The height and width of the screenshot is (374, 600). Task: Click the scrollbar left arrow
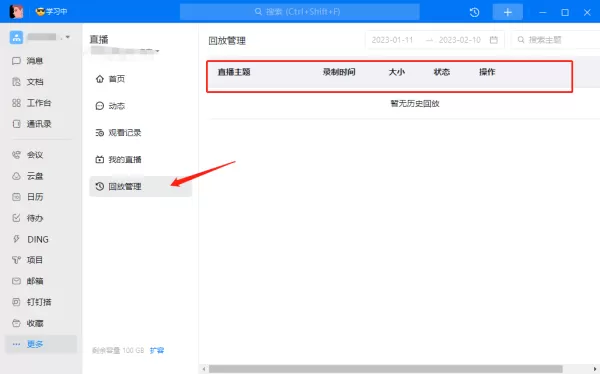coord(204,369)
